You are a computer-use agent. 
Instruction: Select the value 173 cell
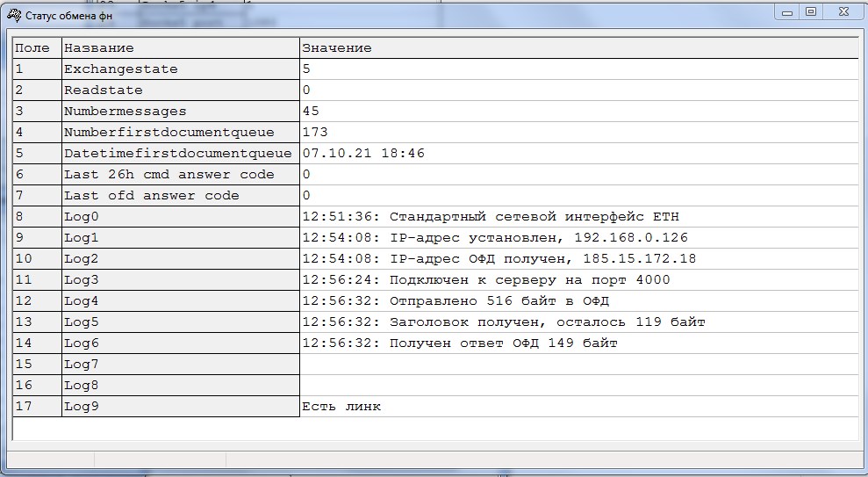click(x=579, y=133)
